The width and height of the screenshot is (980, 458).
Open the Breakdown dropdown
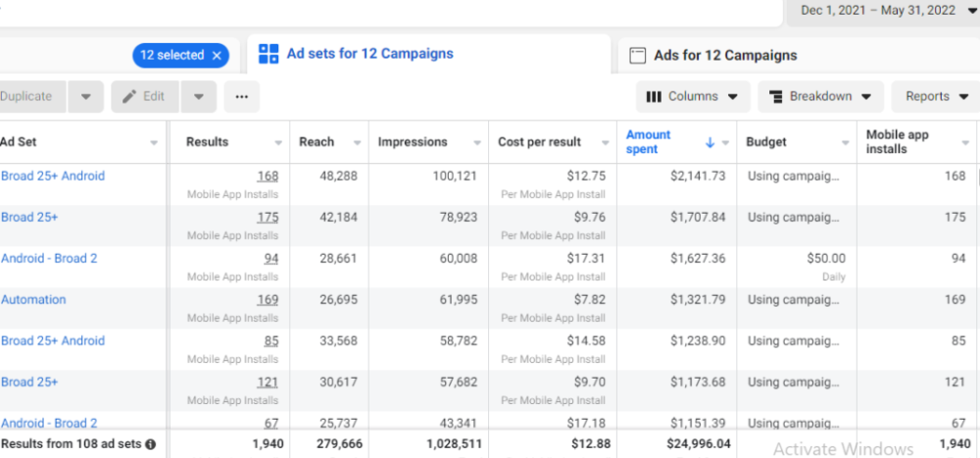[820, 96]
